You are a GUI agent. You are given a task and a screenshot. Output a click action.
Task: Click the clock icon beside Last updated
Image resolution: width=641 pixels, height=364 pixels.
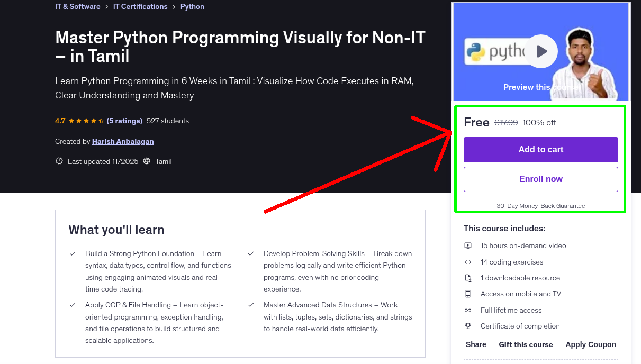point(59,161)
